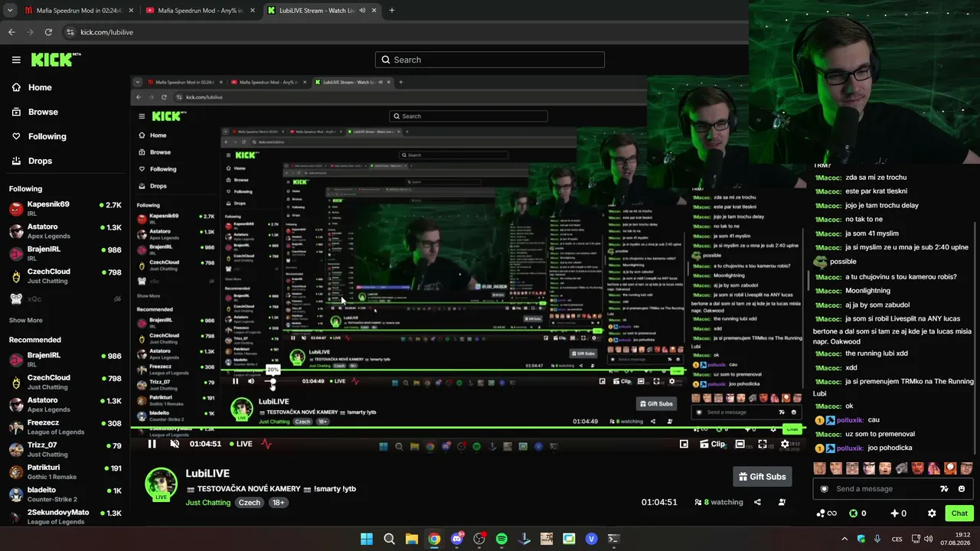Insert the first quick emote in chat
This screenshot has height=551, width=980.
(819, 468)
